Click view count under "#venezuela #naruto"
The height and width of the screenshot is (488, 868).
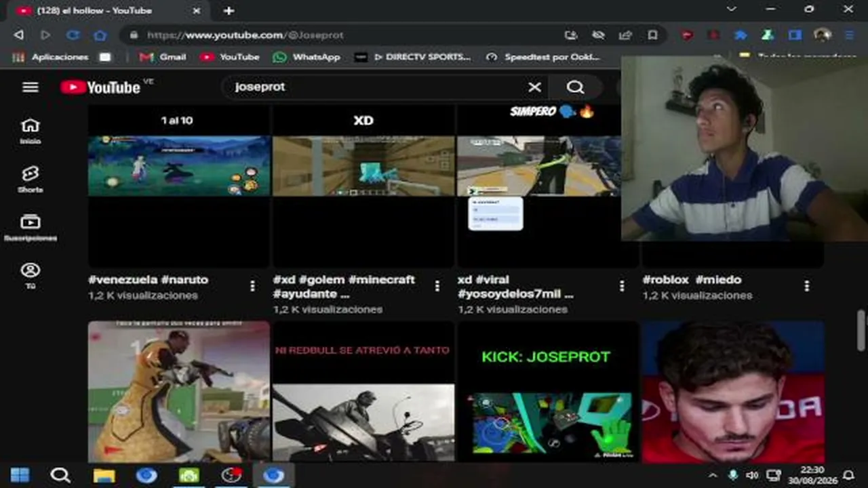click(143, 296)
